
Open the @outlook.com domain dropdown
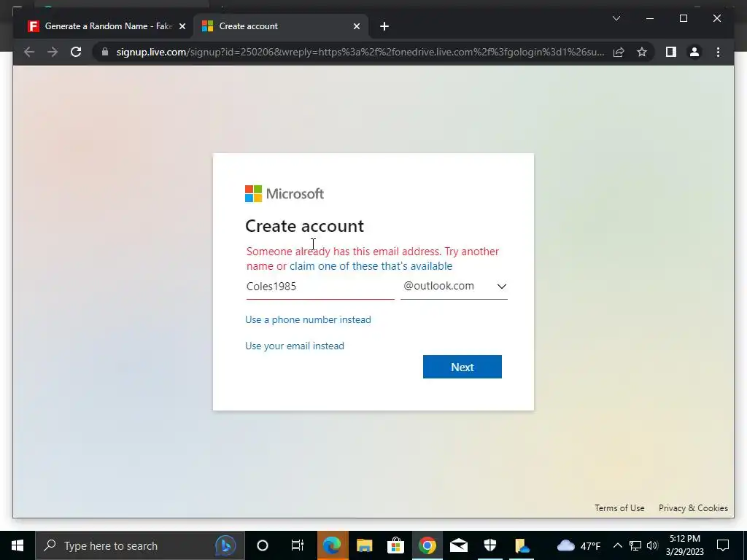(x=454, y=286)
